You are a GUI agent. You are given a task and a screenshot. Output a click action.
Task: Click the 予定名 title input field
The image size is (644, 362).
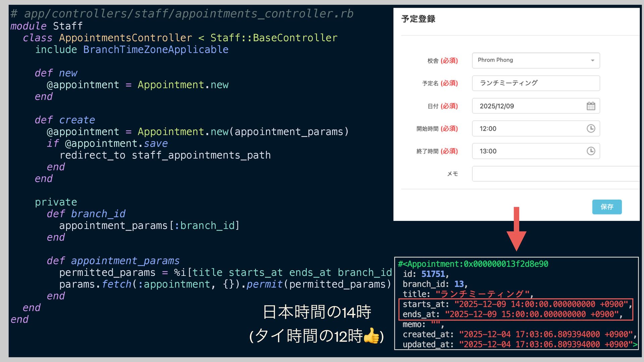[x=536, y=83]
